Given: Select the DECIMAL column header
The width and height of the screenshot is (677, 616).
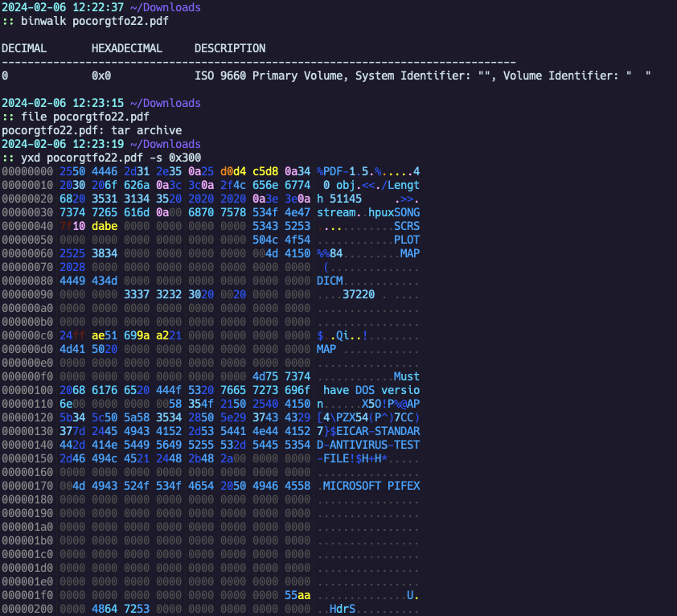Looking at the screenshot, I should [24, 48].
